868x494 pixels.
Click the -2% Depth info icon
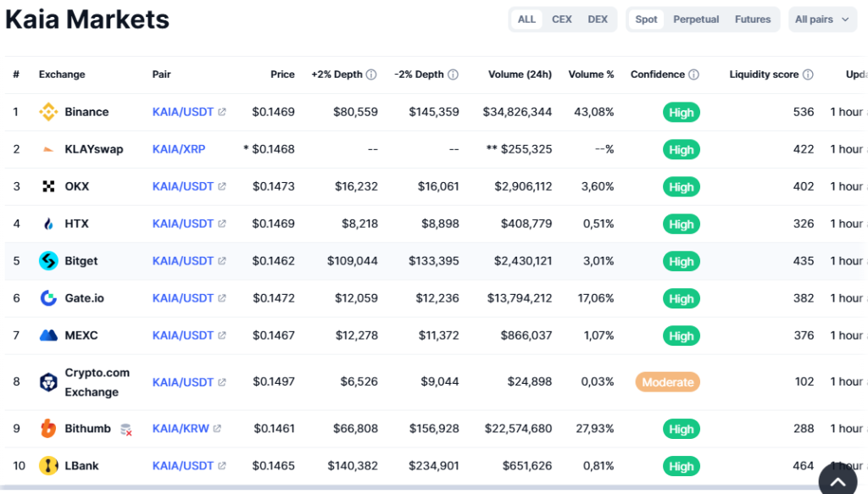453,74
